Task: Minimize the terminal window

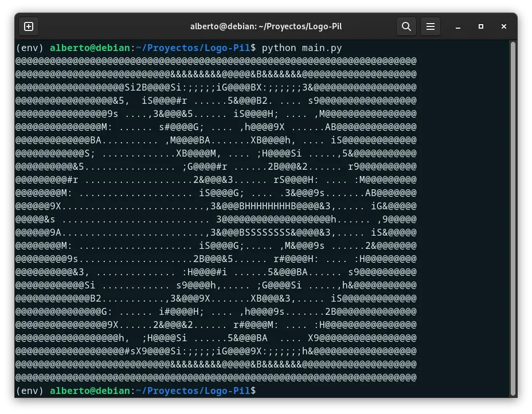Action: (x=457, y=26)
